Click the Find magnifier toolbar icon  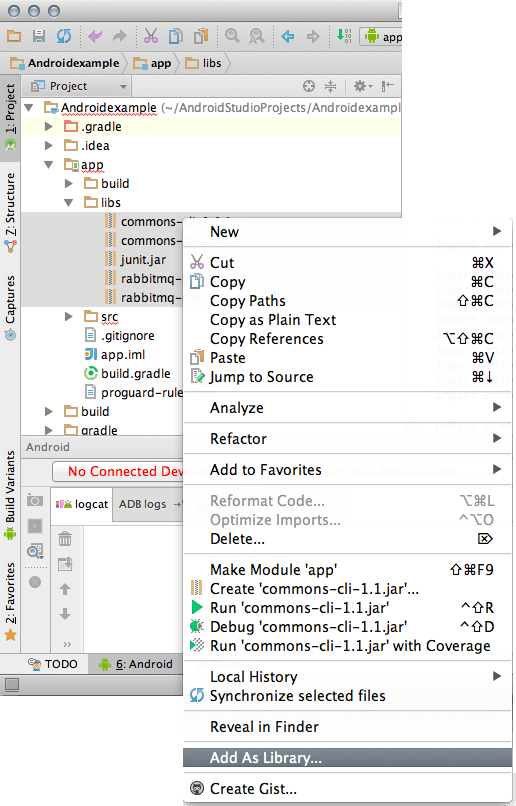click(232, 36)
